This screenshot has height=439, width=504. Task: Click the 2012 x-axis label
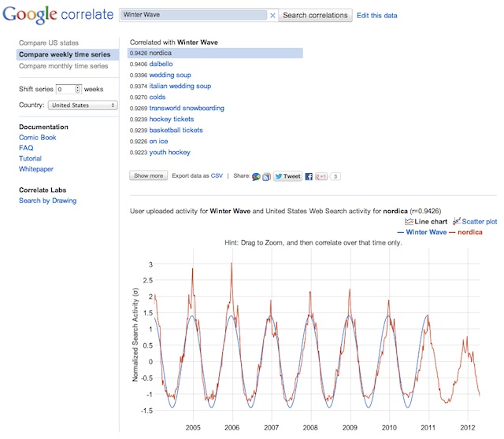point(468,427)
